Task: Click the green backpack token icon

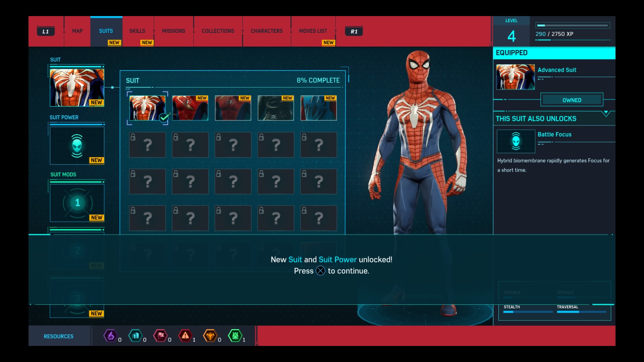Action: tap(235, 336)
